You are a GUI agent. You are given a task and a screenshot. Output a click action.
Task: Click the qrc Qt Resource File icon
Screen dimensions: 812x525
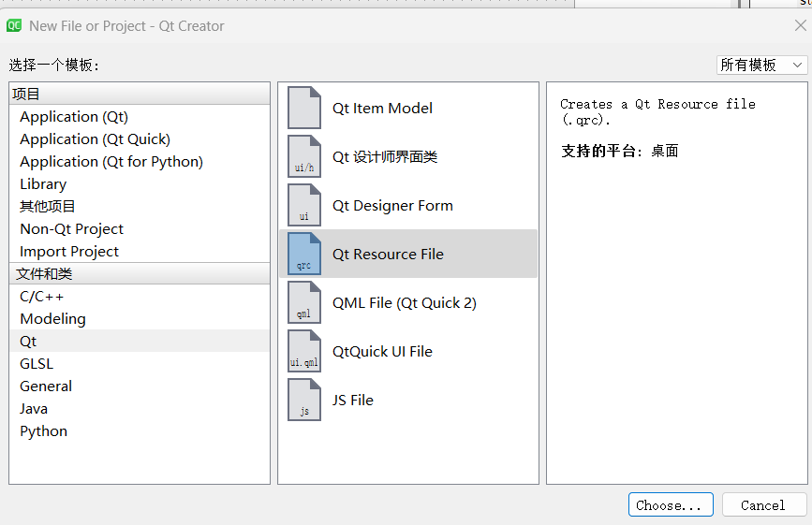pyautogui.click(x=304, y=254)
